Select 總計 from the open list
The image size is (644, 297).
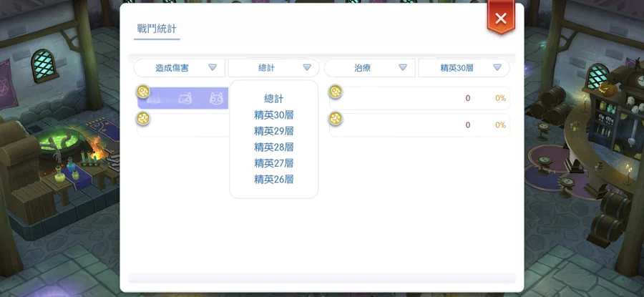coord(273,99)
